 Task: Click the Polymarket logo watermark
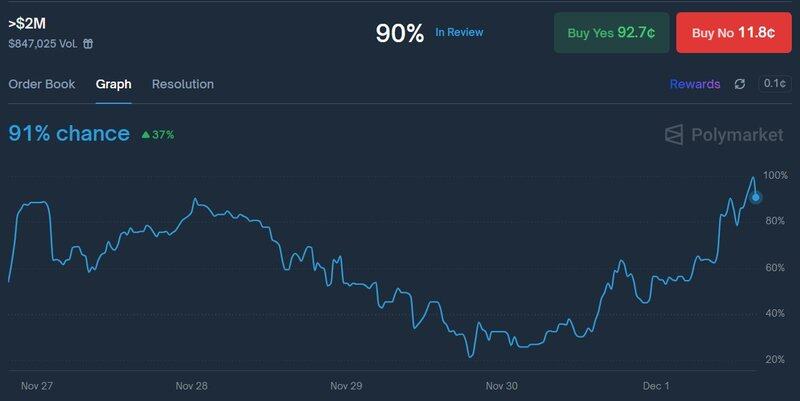pos(725,134)
